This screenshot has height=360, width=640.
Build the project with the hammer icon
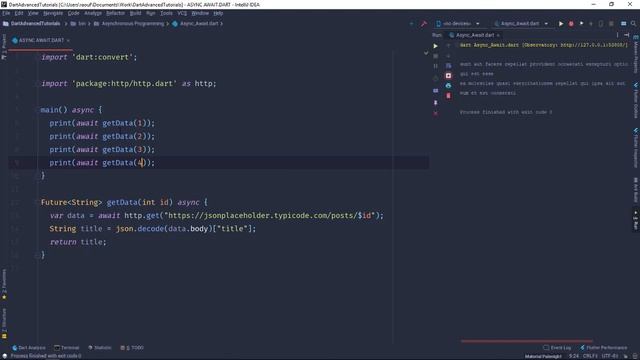coord(424,24)
